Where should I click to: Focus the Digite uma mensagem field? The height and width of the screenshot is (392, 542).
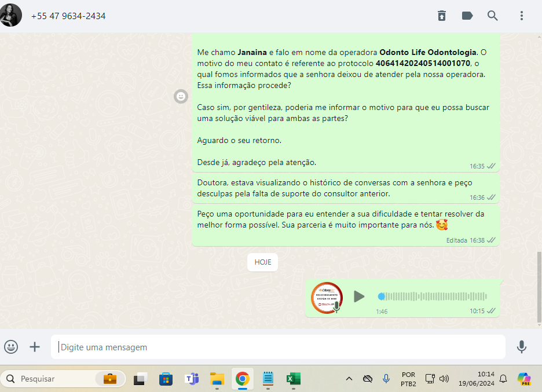point(278,347)
